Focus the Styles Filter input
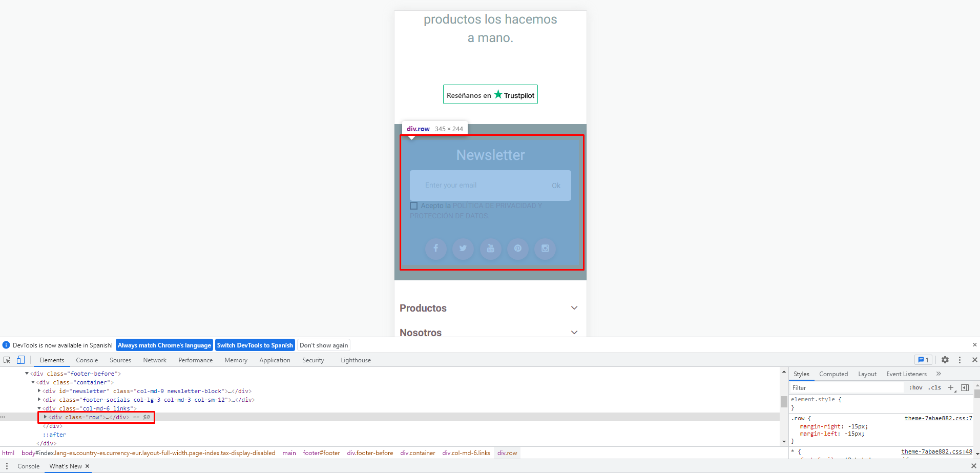This screenshot has height=473, width=980. (847, 388)
